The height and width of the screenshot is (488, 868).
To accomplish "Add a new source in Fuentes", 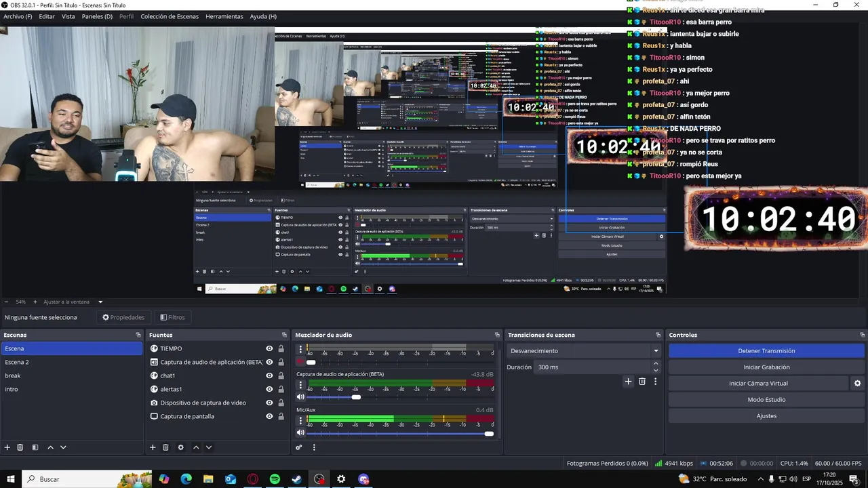I will click(153, 447).
